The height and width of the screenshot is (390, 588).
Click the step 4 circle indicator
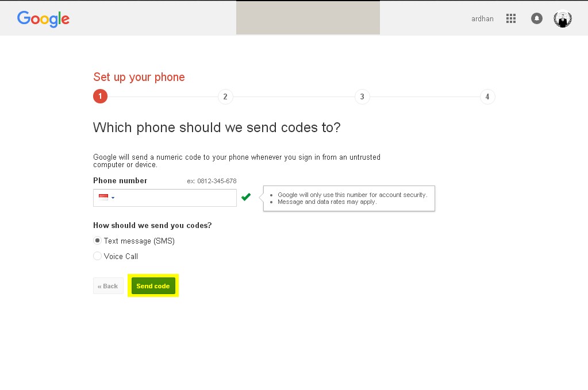(x=487, y=96)
